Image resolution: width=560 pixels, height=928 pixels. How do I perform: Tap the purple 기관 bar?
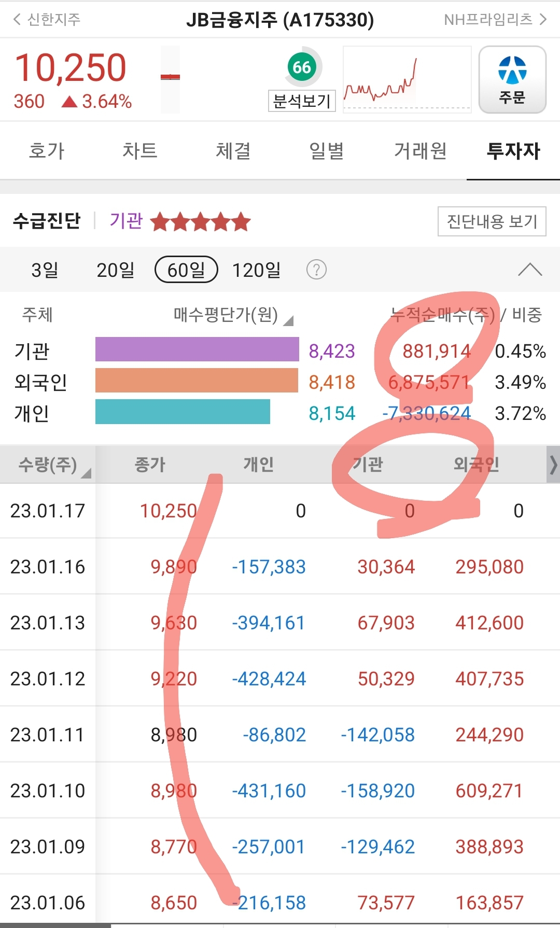click(197, 349)
